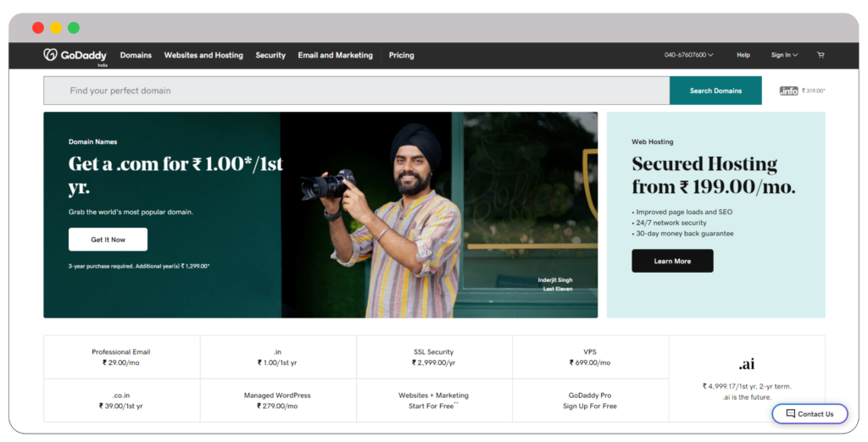This screenshot has height=442, width=868.
Task: Click the GoDaddy logo
Action: point(75,55)
